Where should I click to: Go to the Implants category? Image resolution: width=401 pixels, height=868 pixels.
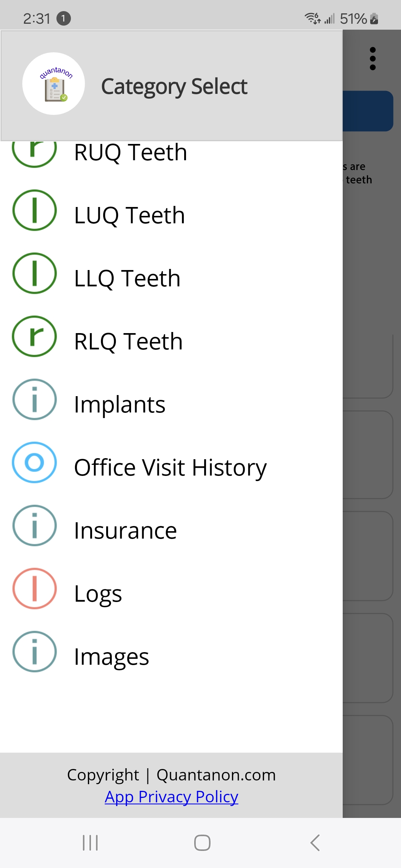[x=120, y=405]
